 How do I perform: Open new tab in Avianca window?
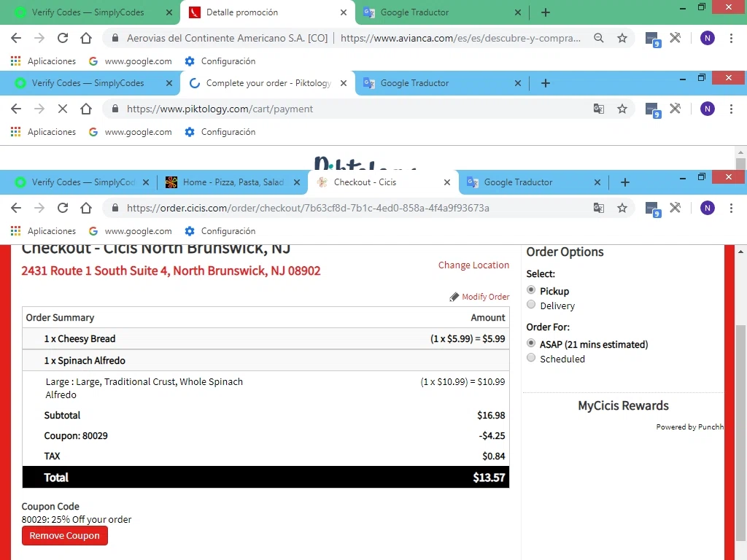(x=546, y=12)
